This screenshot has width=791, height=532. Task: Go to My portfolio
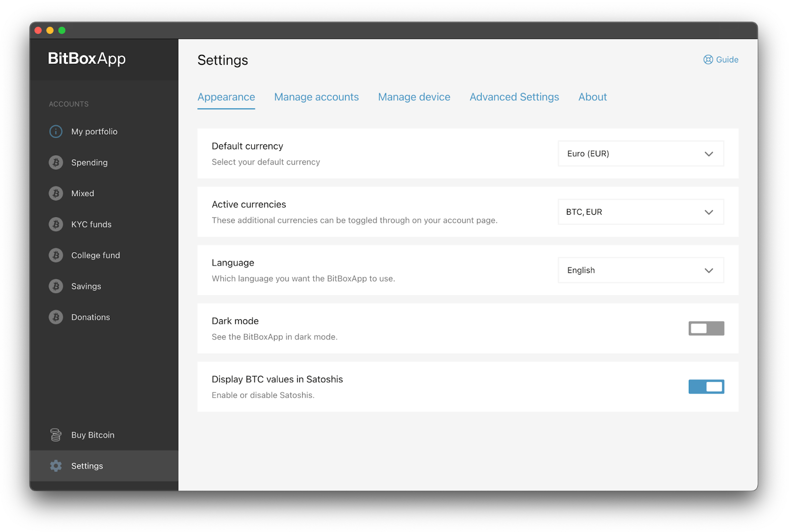[x=104, y=132]
